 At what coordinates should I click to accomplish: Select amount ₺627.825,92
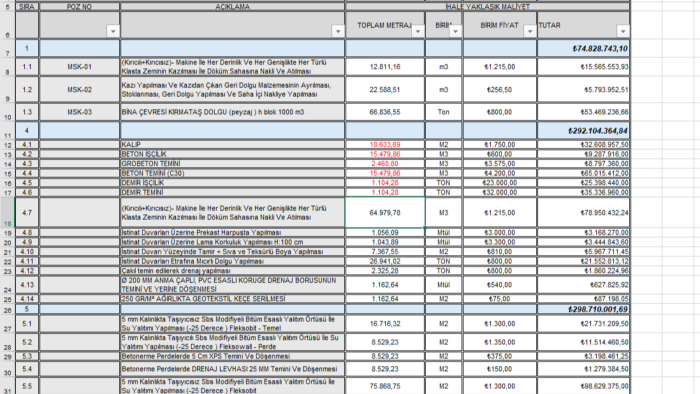(583, 285)
